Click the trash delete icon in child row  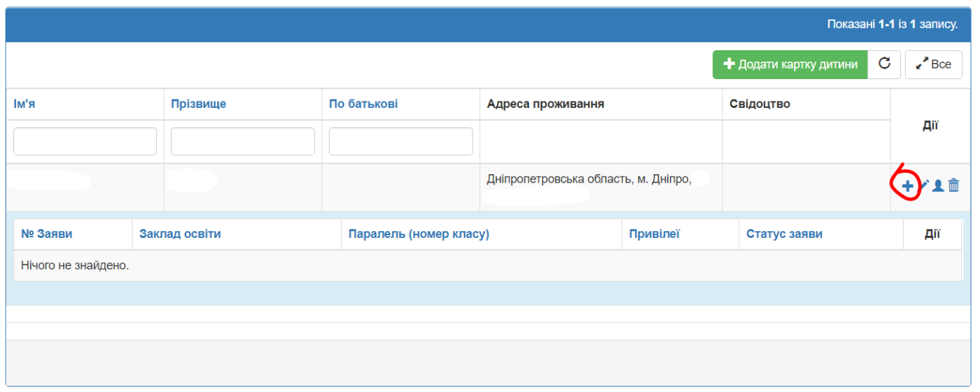pos(953,185)
